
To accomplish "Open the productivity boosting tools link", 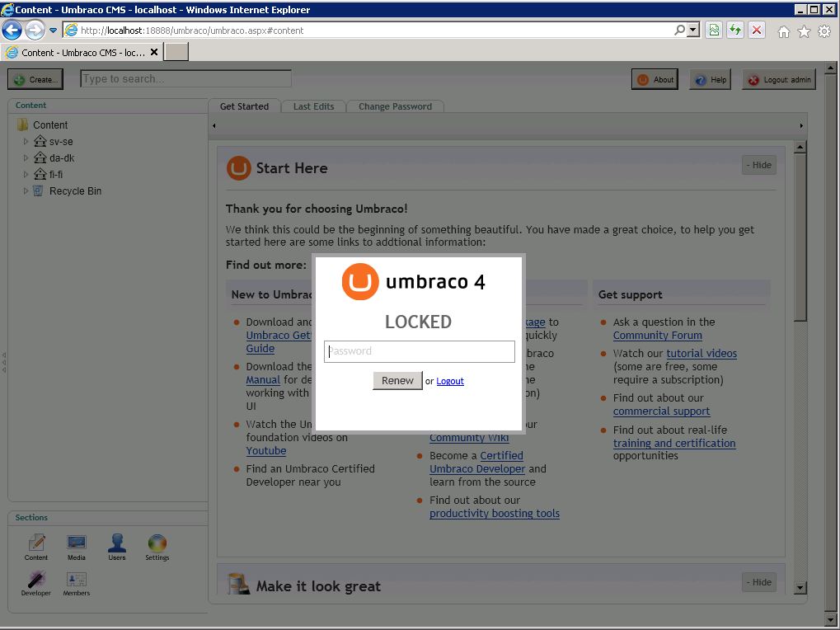I will pyautogui.click(x=495, y=514).
